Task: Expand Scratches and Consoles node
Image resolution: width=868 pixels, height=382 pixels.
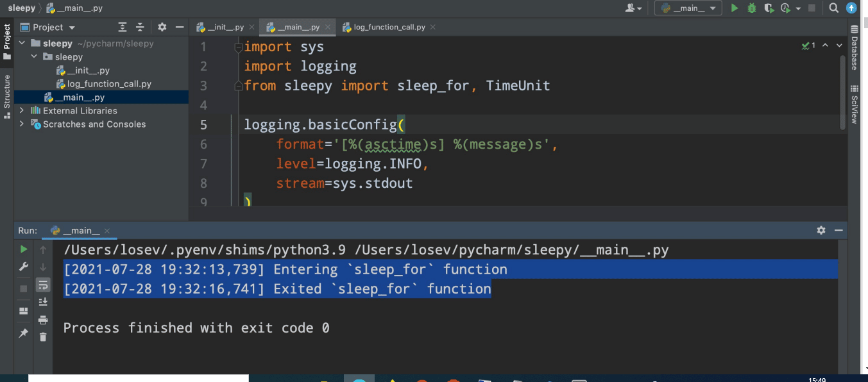Action: tap(22, 124)
